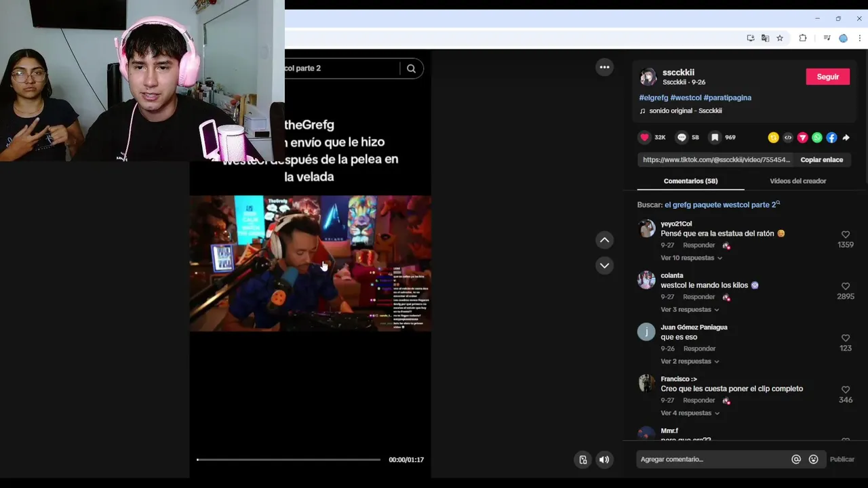Open Juan Gómez Paniagua's avatar
Screen dimensions: 868x488
(x=646, y=331)
